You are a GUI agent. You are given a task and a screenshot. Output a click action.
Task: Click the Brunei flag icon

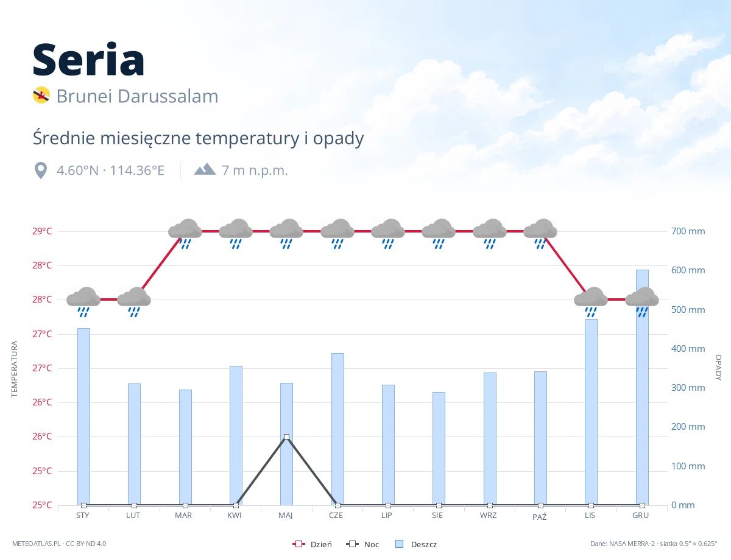tap(41, 95)
